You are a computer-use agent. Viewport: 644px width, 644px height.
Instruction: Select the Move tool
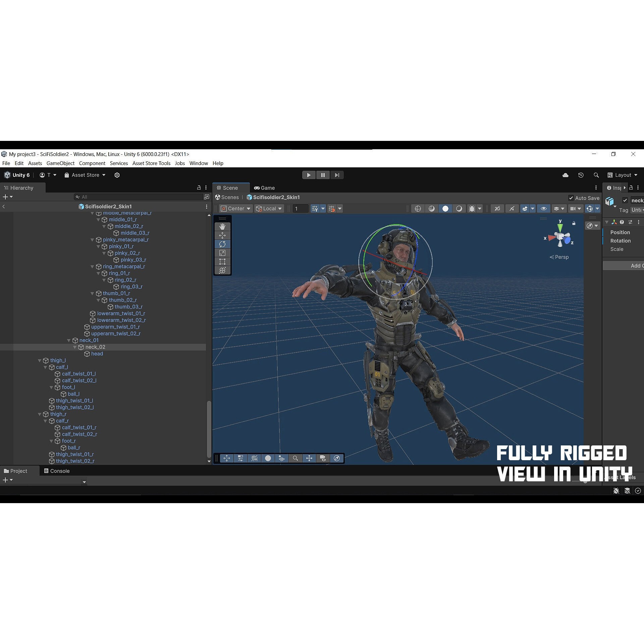tap(222, 235)
